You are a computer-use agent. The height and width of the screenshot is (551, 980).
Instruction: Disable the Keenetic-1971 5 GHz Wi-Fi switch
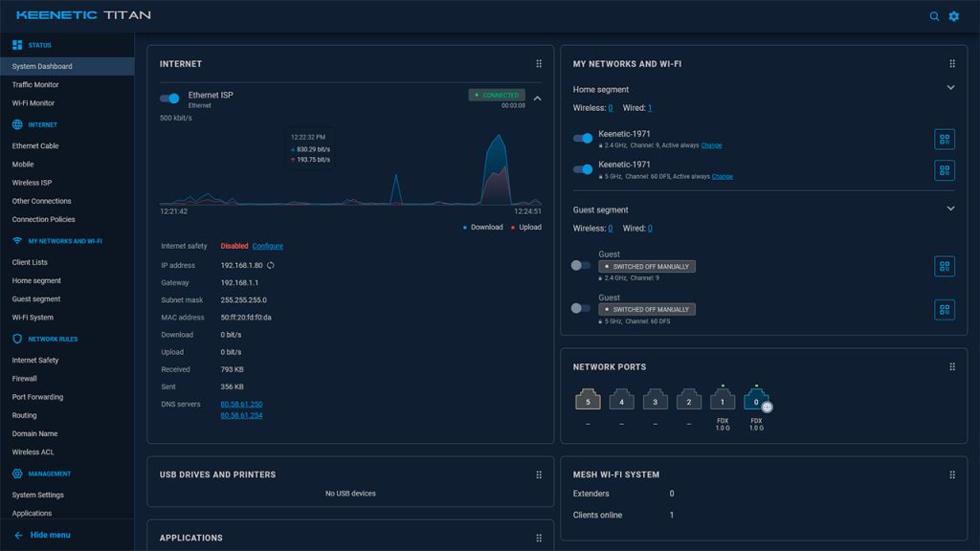[x=583, y=169]
